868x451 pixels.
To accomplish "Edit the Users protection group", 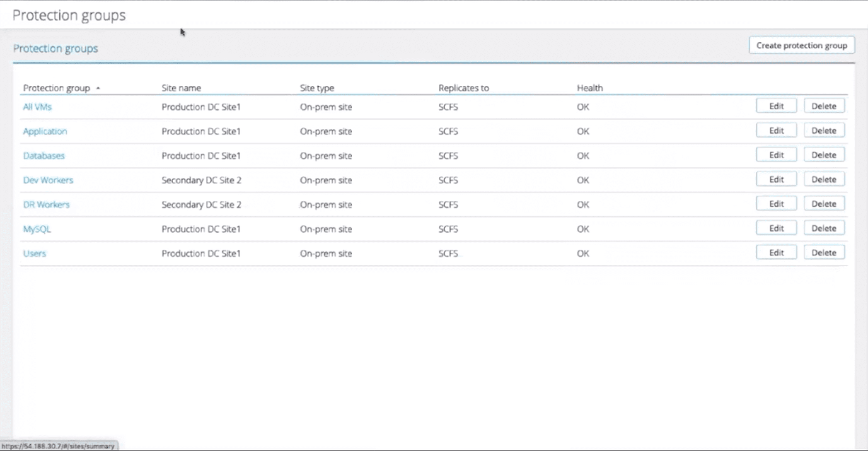I will pyautogui.click(x=776, y=253).
